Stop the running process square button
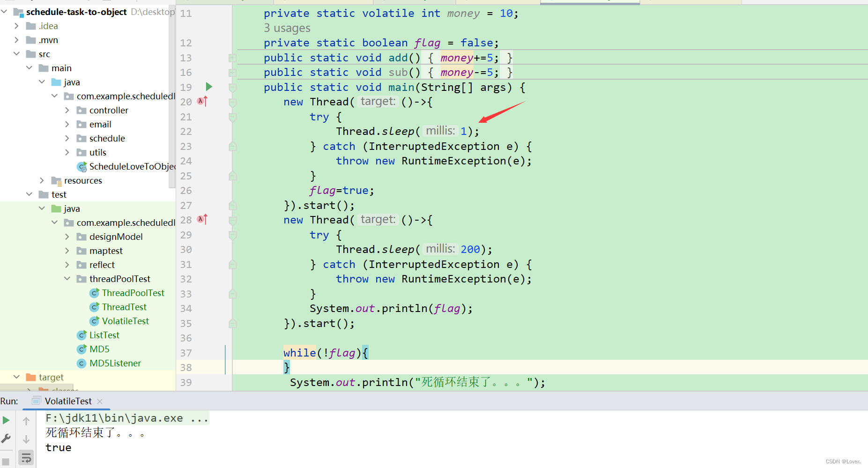This screenshot has height=468, width=868. pyautogui.click(x=6, y=461)
